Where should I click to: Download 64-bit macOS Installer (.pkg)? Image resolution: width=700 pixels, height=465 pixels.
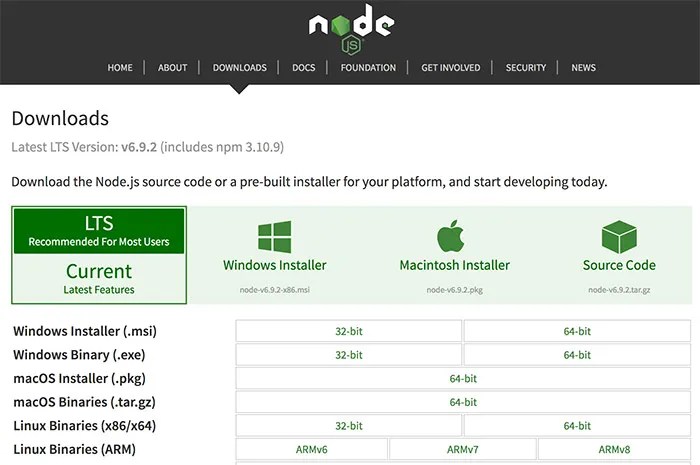[463, 378]
